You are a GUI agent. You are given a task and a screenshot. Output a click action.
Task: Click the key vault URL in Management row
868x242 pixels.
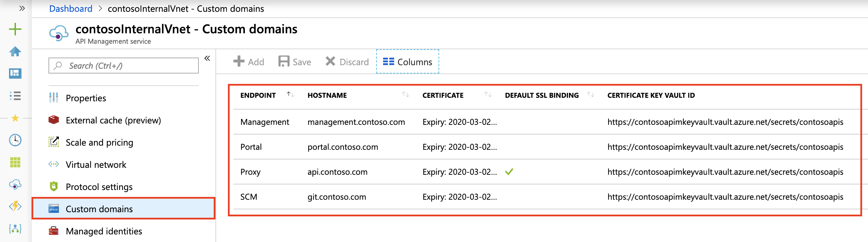coord(725,122)
